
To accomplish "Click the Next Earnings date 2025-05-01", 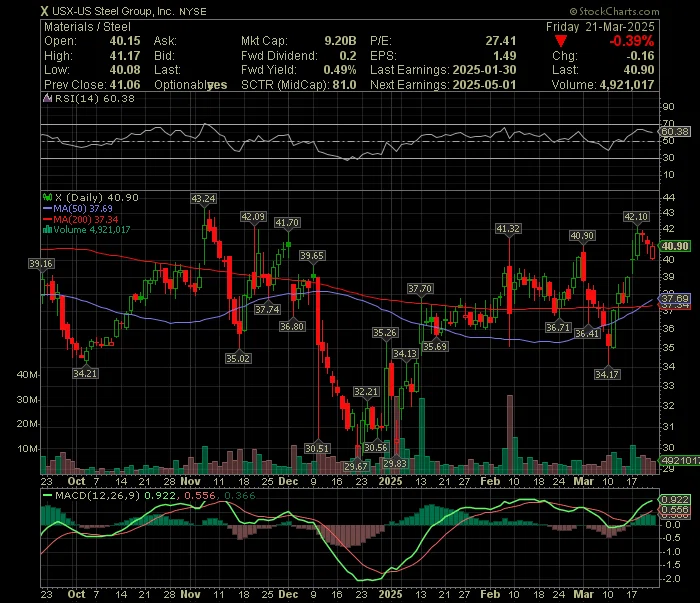I will point(484,85).
